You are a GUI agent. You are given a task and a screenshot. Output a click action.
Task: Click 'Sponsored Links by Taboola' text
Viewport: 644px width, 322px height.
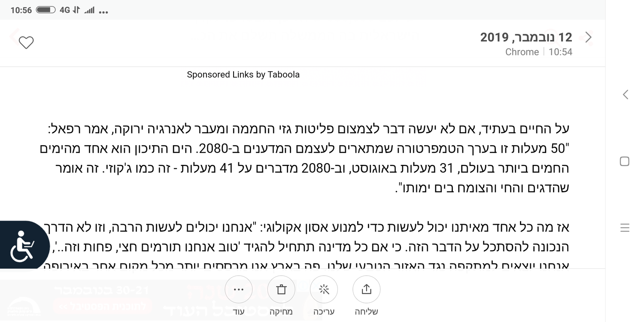click(x=243, y=75)
